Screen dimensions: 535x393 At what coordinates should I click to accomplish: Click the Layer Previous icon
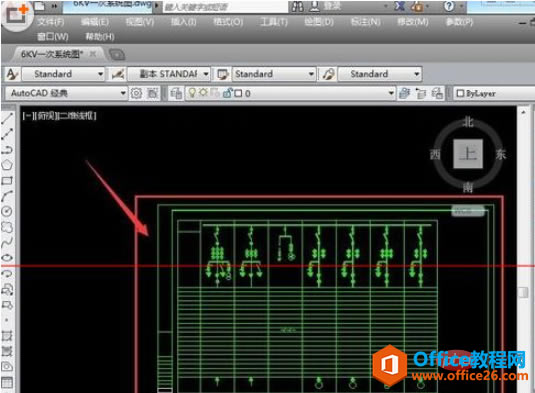pos(421,93)
